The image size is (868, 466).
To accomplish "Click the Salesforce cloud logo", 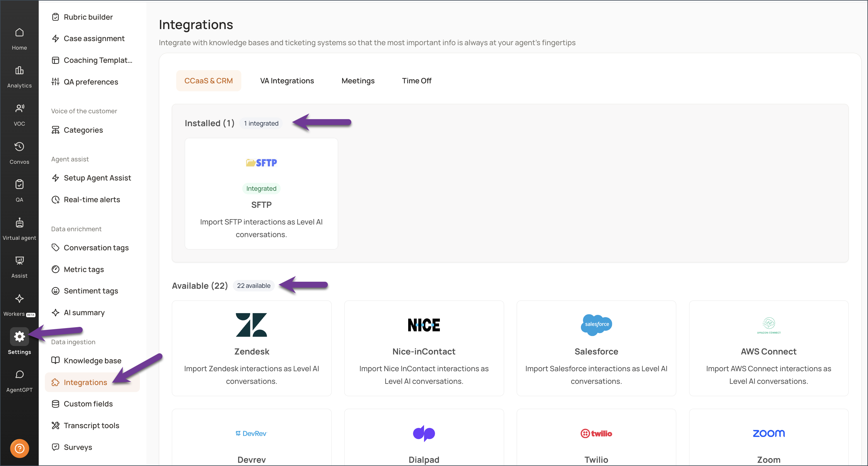I will 596,325.
